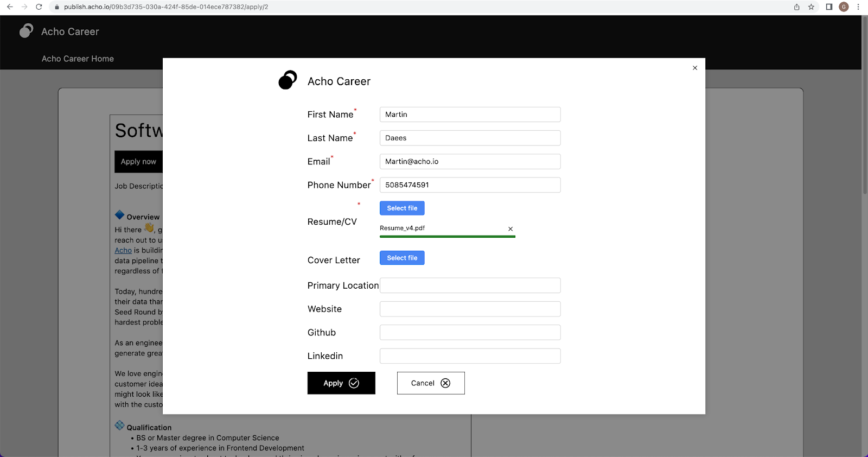Click the Acho logo in the dialog
This screenshot has width=868, height=457.
(x=288, y=80)
